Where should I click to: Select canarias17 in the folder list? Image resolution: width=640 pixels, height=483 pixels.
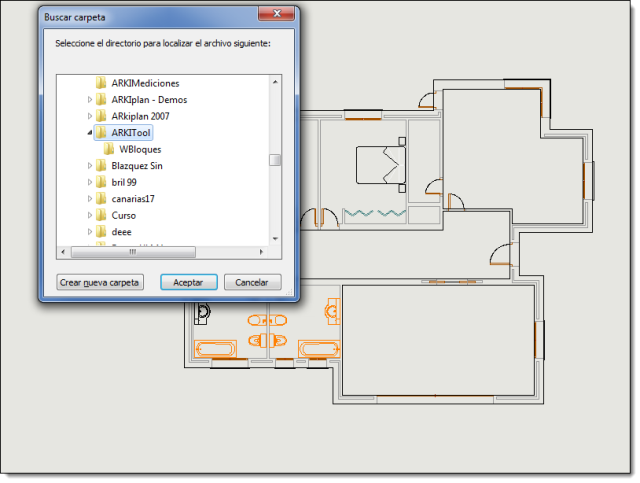(133, 199)
